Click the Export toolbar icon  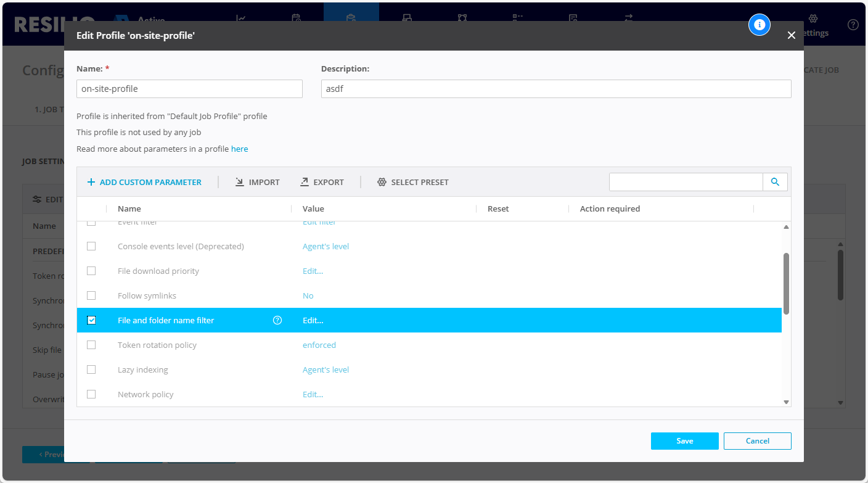pyautogui.click(x=305, y=182)
